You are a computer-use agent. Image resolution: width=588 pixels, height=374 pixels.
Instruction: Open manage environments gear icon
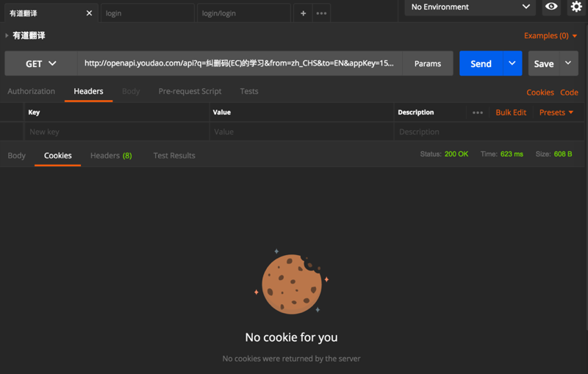pyautogui.click(x=576, y=7)
